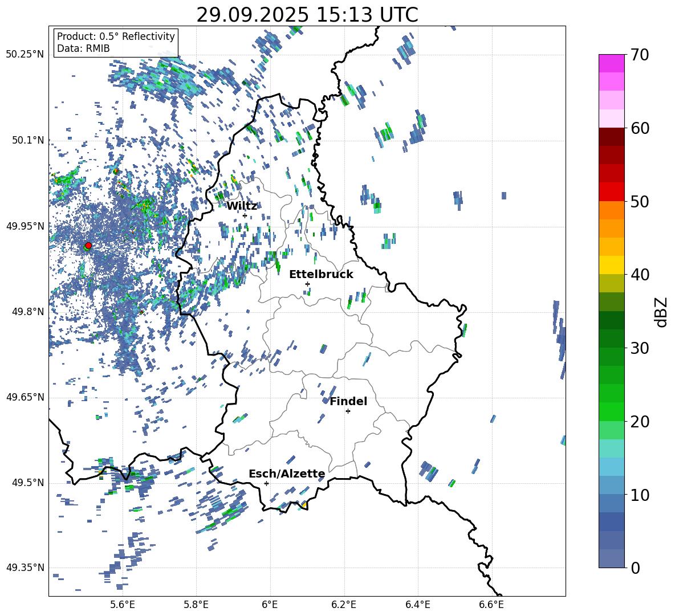Image resolution: width=675 pixels, height=616 pixels.
Task: Click the colorbar tick label 70
Action: 640,55
